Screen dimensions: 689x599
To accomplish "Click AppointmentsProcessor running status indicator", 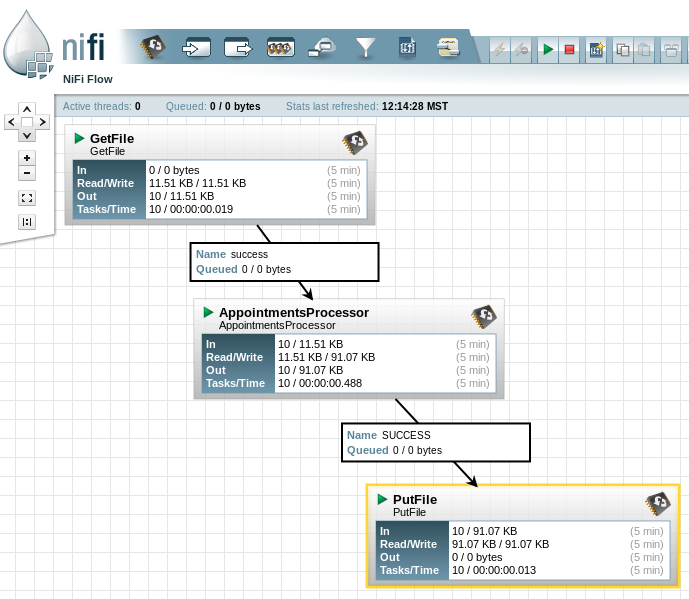I will coord(209,312).
